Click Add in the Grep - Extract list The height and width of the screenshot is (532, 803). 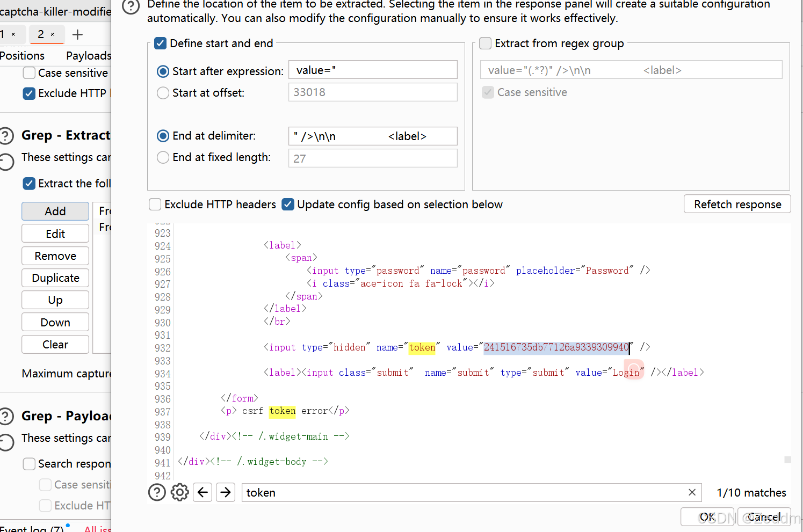tap(55, 212)
